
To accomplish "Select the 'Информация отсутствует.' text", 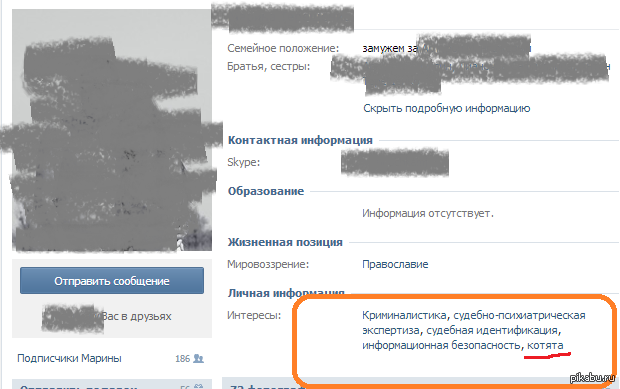I will tap(428, 213).
